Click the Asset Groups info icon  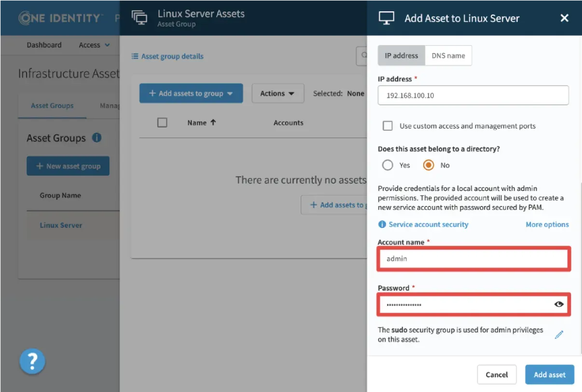coord(97,138)
